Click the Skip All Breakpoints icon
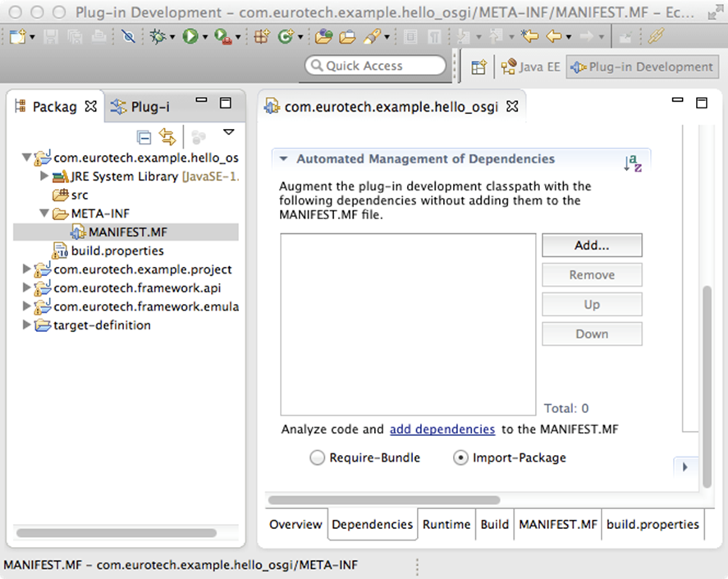Viewport: 728px width, 579px height. 129,36
